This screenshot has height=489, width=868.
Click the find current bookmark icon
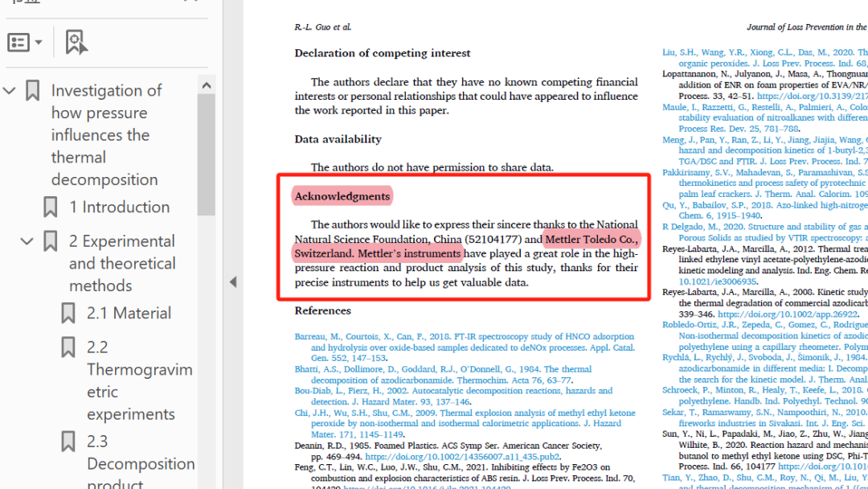pyautogui.click(x=76, y=42)
